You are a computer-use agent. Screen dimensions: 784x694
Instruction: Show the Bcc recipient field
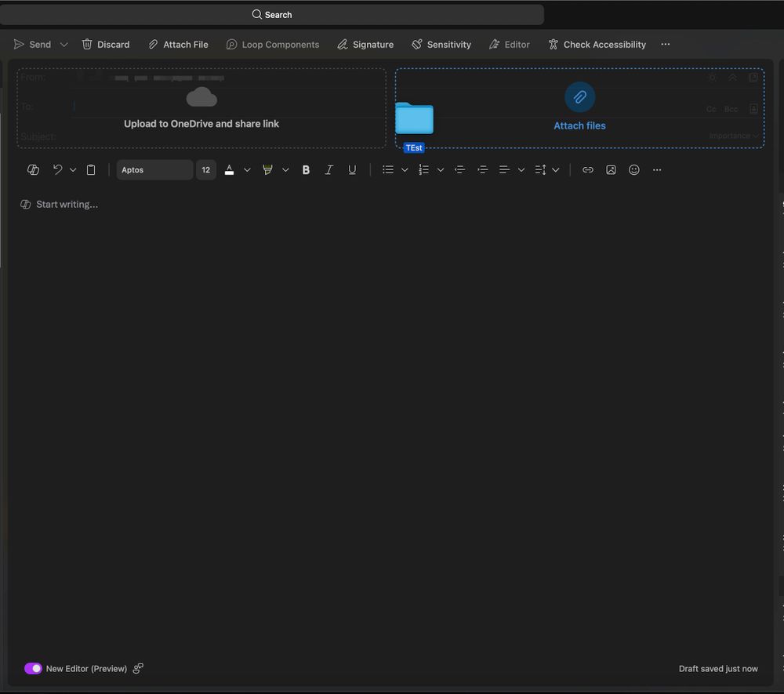731,109
